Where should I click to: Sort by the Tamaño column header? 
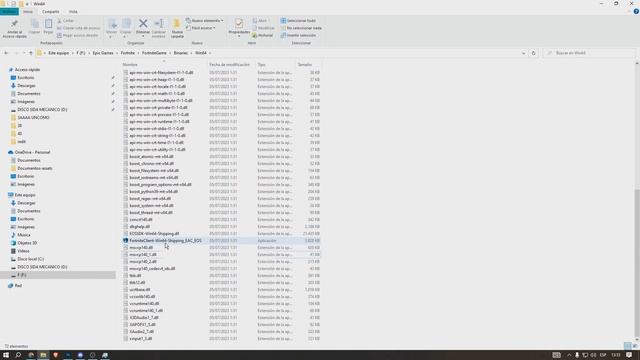tap(304, 64)
